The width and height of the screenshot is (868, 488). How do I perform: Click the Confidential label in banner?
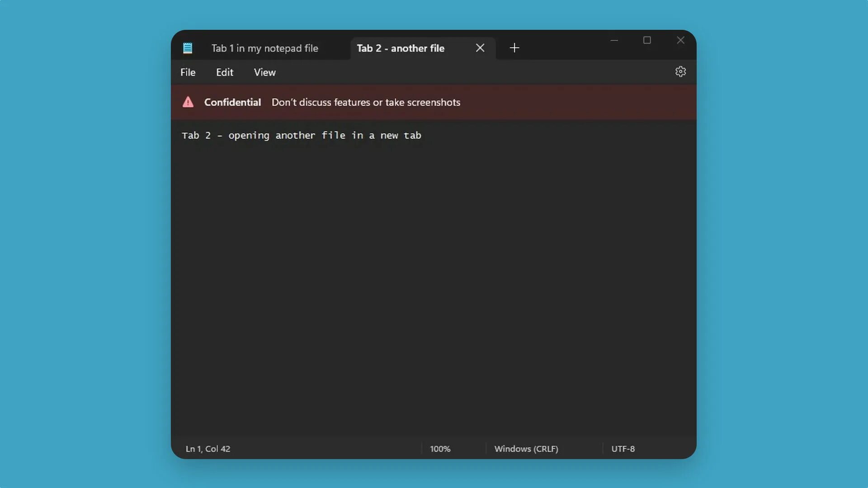pyautogui.click(x=232, y=102)
